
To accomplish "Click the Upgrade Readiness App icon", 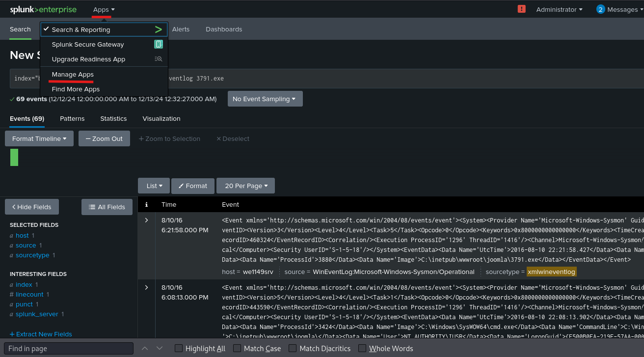I will (158, 59).
